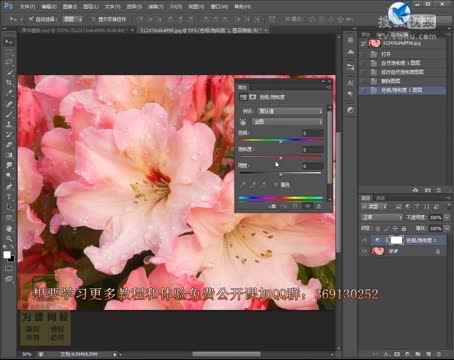
Task: Open the Preset dropdown in Properties
Action: pos(290,111)
